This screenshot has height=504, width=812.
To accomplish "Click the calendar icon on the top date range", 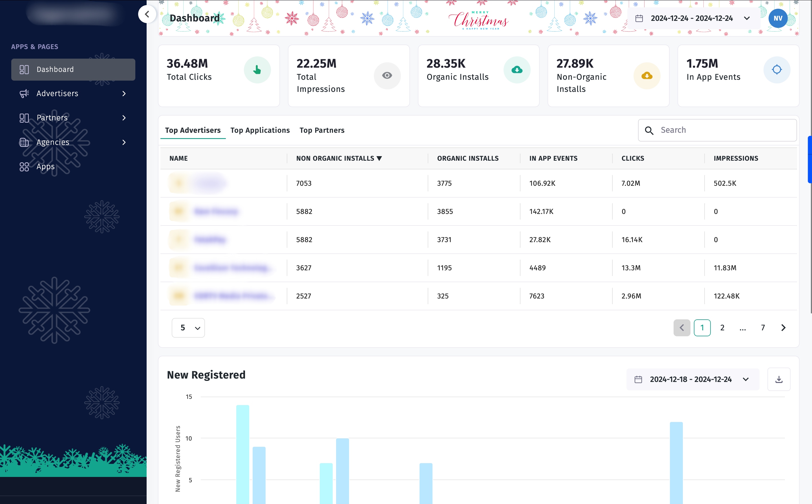I will pos(639,18).
